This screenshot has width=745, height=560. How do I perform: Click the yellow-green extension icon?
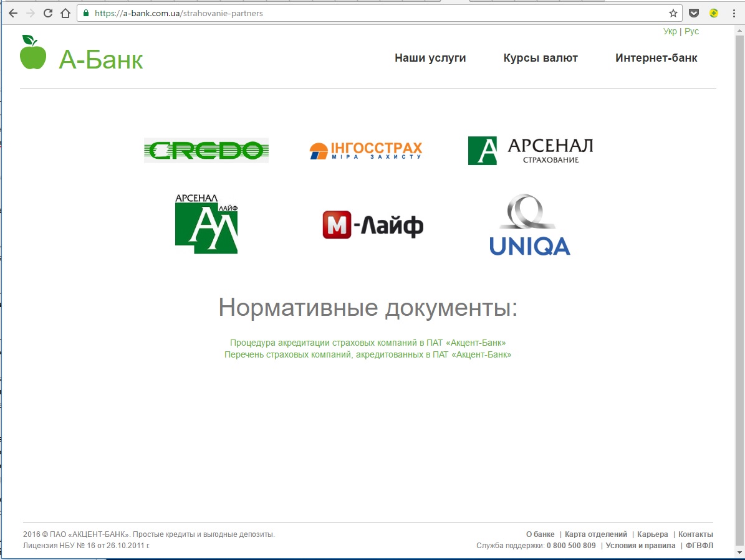pos(714,13)
